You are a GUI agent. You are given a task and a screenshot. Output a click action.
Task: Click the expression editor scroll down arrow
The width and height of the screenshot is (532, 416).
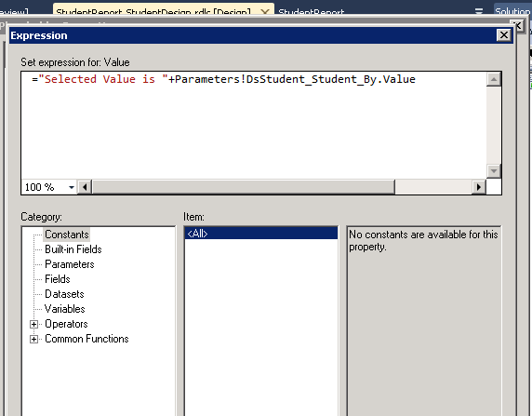[x=494, y=171]
